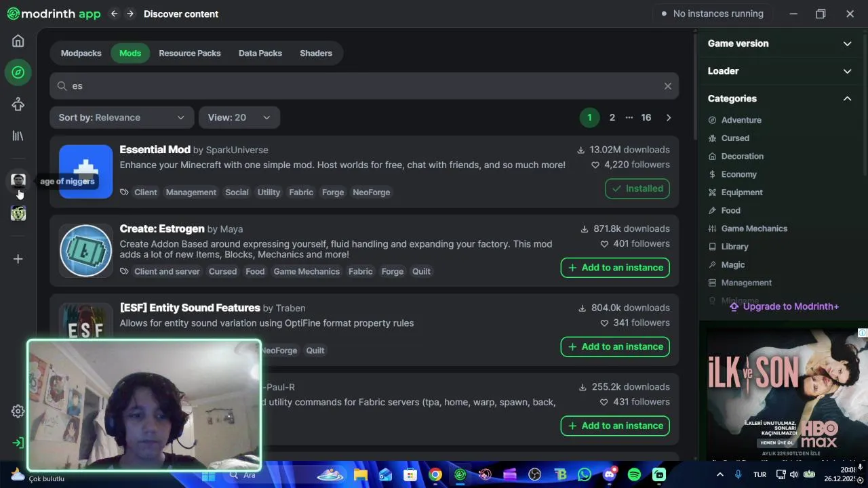Open the first instance avatar in sidebar
Viewport: 868px width, 488px height.
point(18,180)
